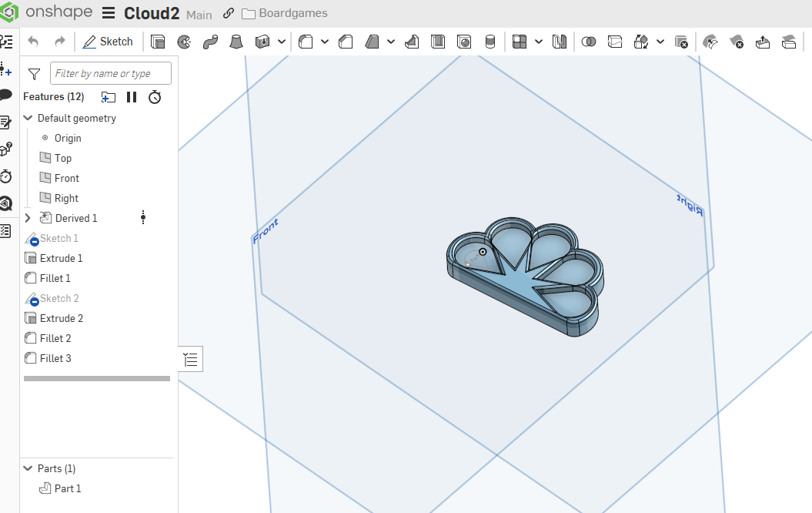Click the Sketch button
812x513 pixels.
point(108,42)
